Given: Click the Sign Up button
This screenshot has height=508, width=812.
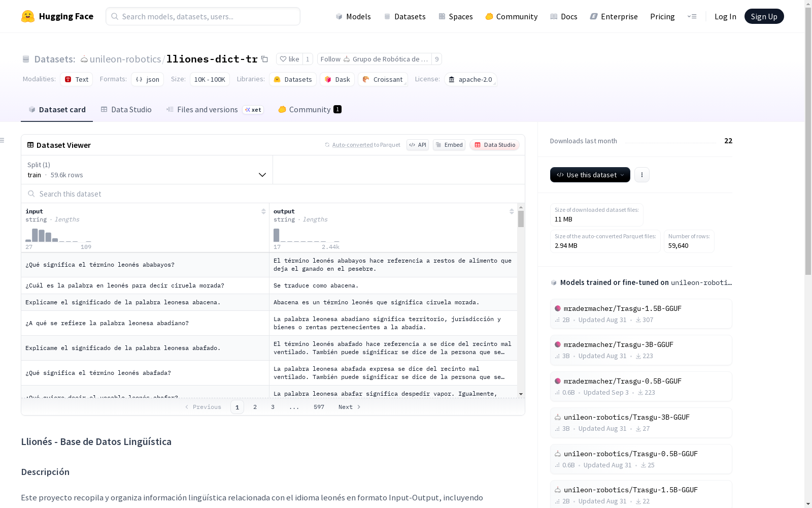Looking at the screenshot, I should coord(764,16).
